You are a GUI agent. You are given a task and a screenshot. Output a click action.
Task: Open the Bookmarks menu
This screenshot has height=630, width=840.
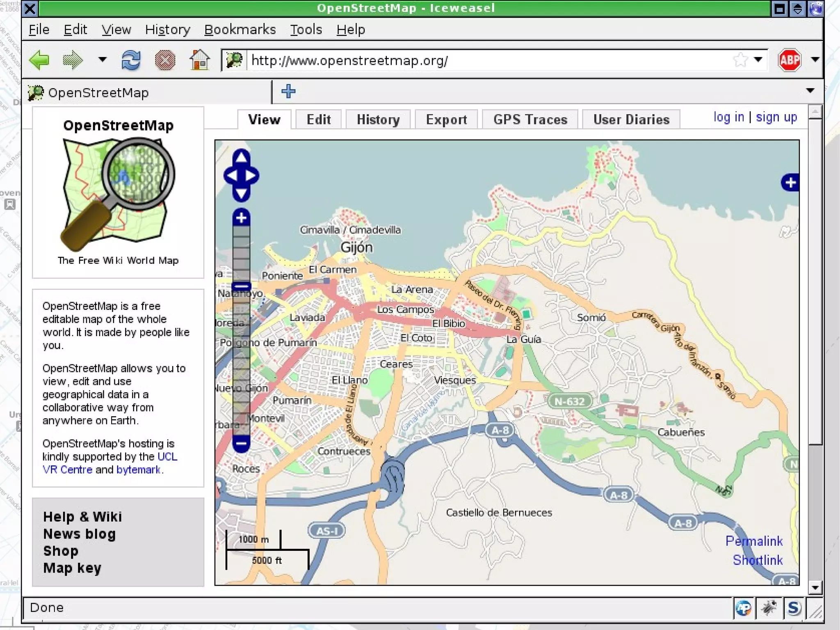[x=240, y=30]
